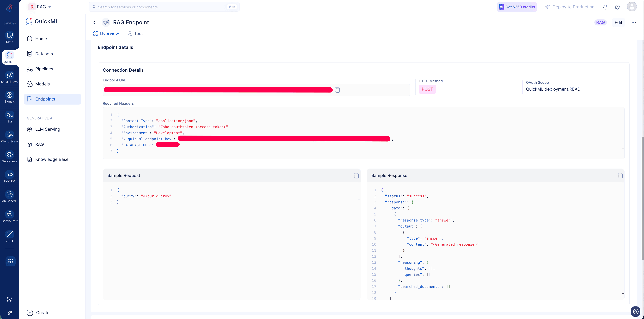
Task: Expand the RAG project dropdown
Action: pos(50,7)
